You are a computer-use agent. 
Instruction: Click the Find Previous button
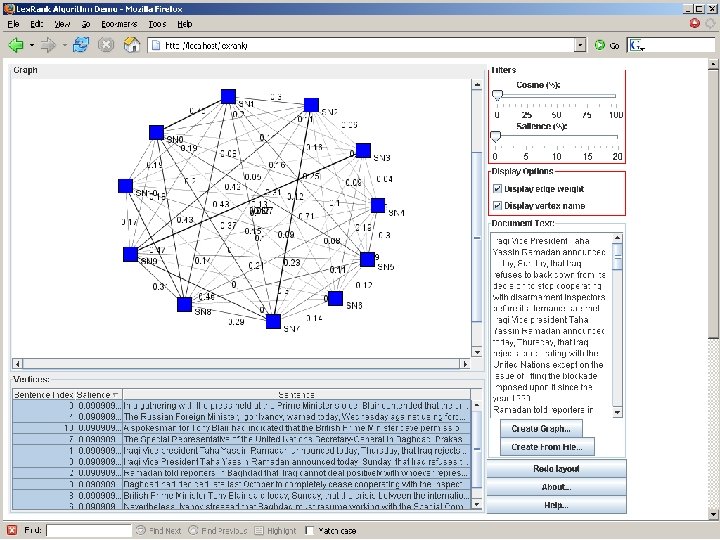pyautogui.click(x=218, y=530)
